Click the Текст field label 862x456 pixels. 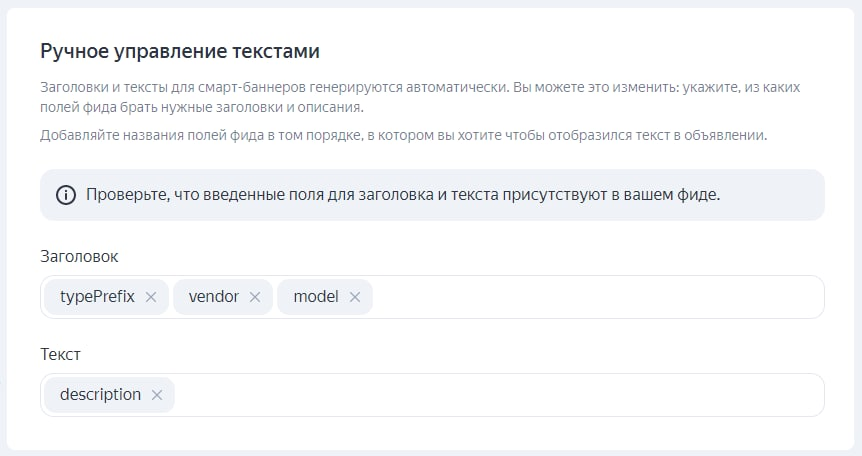(60, 354)
